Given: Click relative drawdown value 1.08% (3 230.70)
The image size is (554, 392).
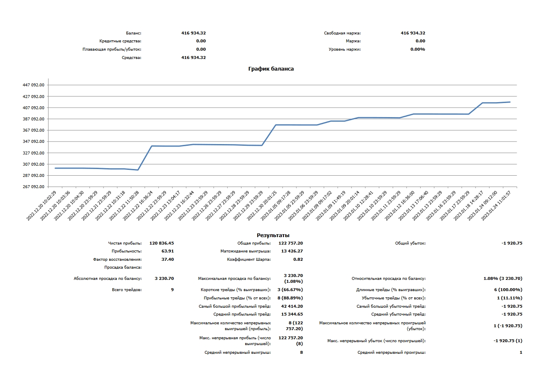Looking at the screenshot, I should [503, 279].
